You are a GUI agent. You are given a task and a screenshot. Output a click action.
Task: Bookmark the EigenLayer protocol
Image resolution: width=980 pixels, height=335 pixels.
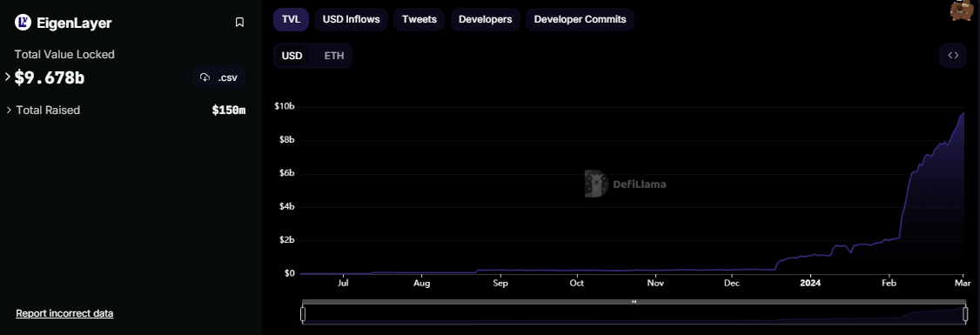click(x=239, y=23)
